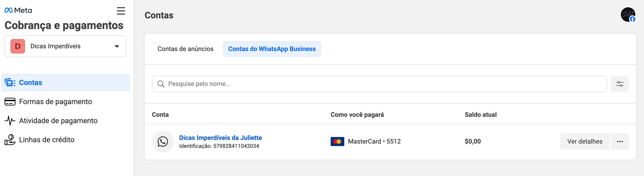Click the Conta column header

tap(160, 115)
